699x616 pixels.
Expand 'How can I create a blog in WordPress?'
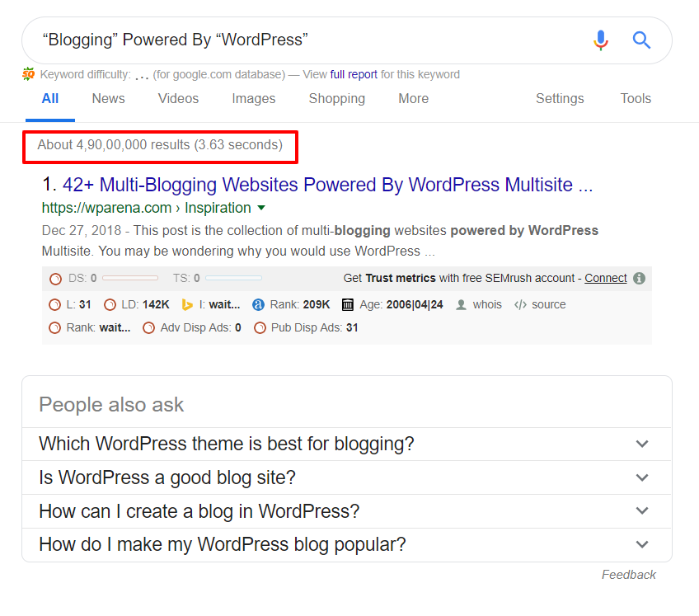347,511
